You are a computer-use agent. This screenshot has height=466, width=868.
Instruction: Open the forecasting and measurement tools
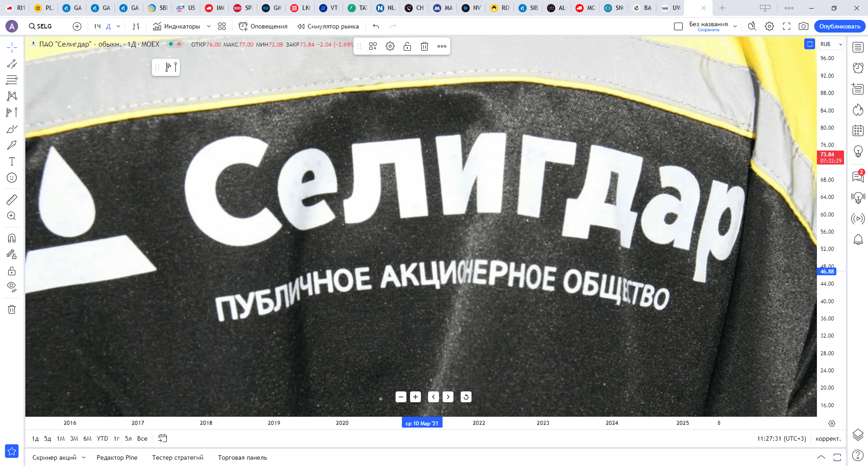point(12,112)
